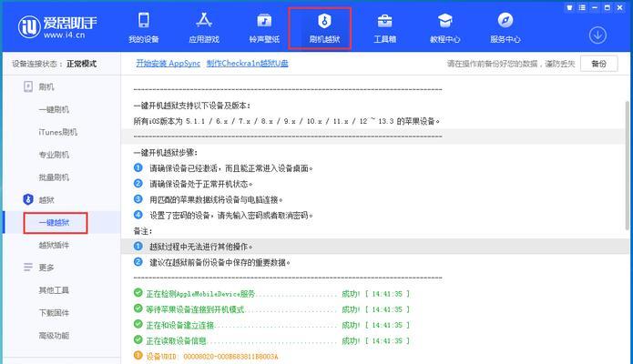Image resolution: width=633 pixels, height=364 pixels.
Task: Click the 正在读取设备信息 log line
Action: pyautogui.click(x=271, y=341)
